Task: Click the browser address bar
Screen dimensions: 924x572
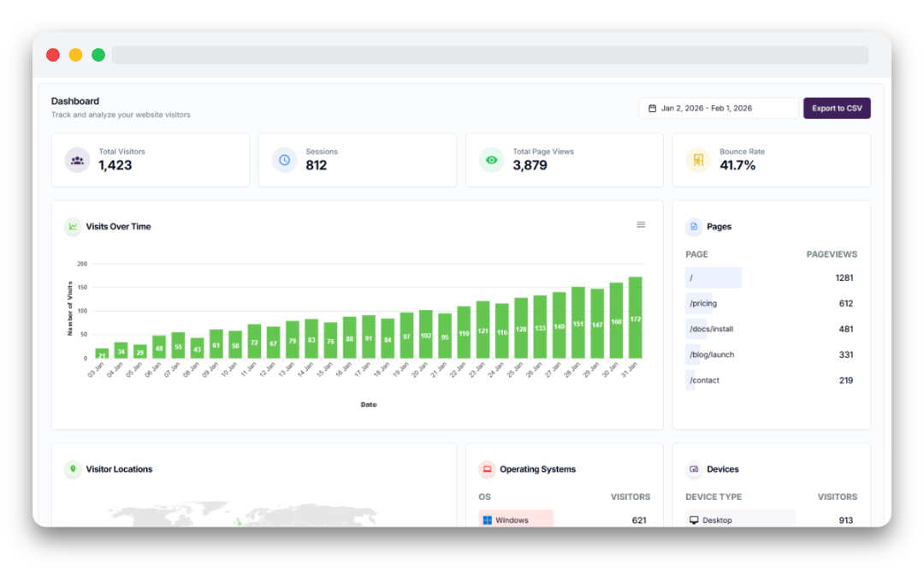Action: click(x=490, y=55)
